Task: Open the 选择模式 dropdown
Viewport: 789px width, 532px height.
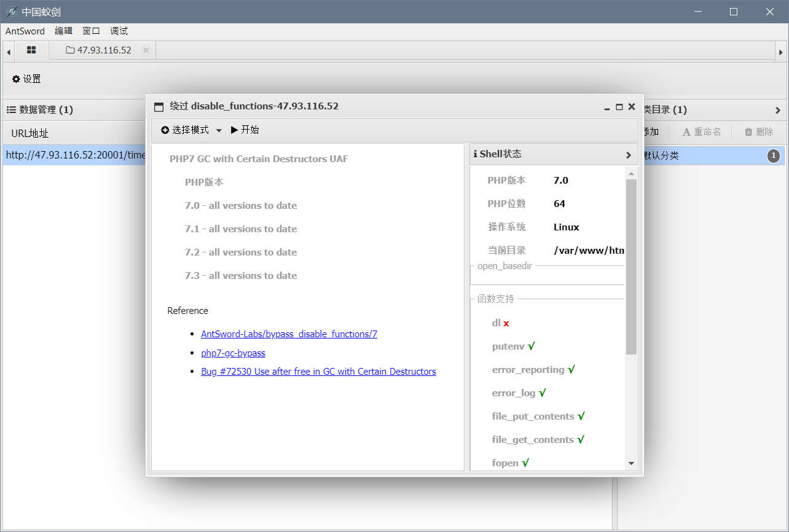Action: pos(191,130)
